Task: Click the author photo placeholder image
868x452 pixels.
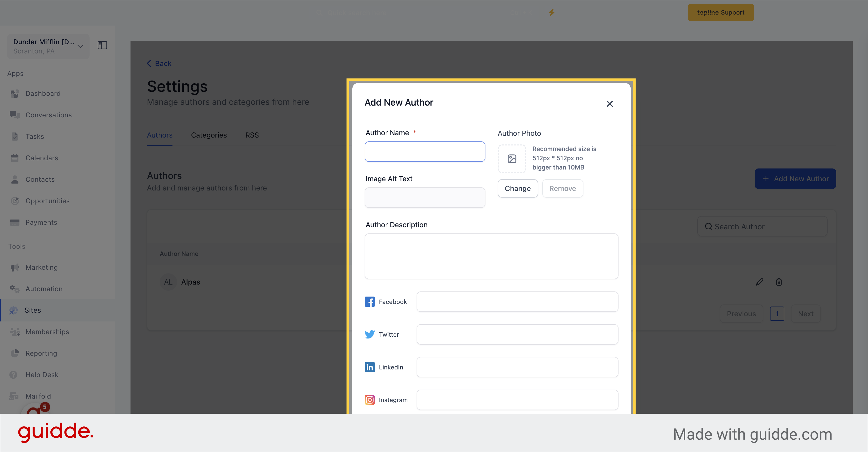Action: (512, 159)
